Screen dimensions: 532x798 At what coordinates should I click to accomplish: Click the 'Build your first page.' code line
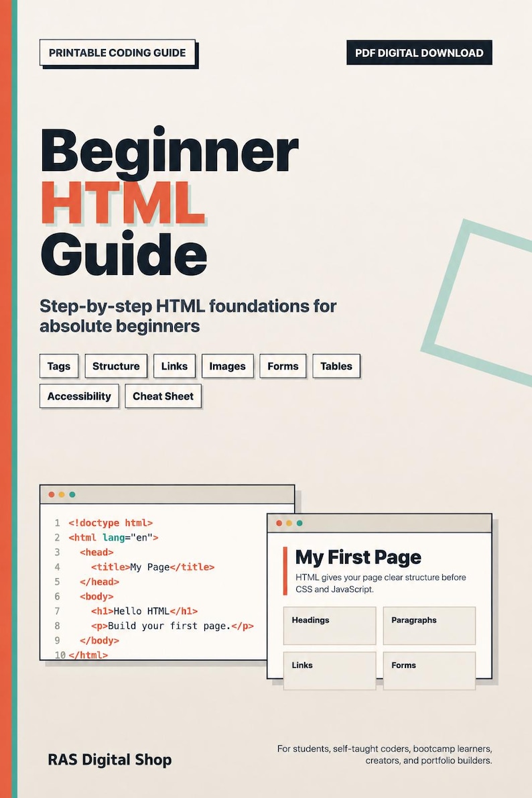point(172,626)
